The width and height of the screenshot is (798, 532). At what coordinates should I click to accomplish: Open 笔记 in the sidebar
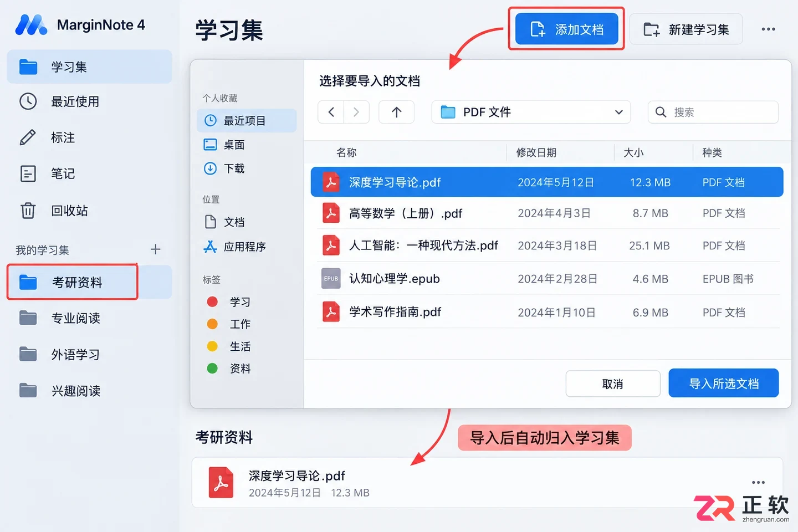89,173
